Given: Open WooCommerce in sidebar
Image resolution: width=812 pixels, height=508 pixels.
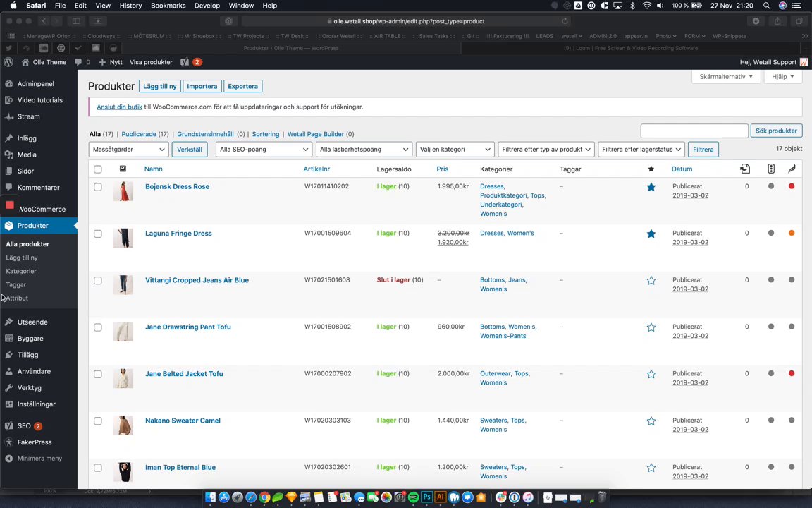Looking at the screenshot, I should point(42,210).
